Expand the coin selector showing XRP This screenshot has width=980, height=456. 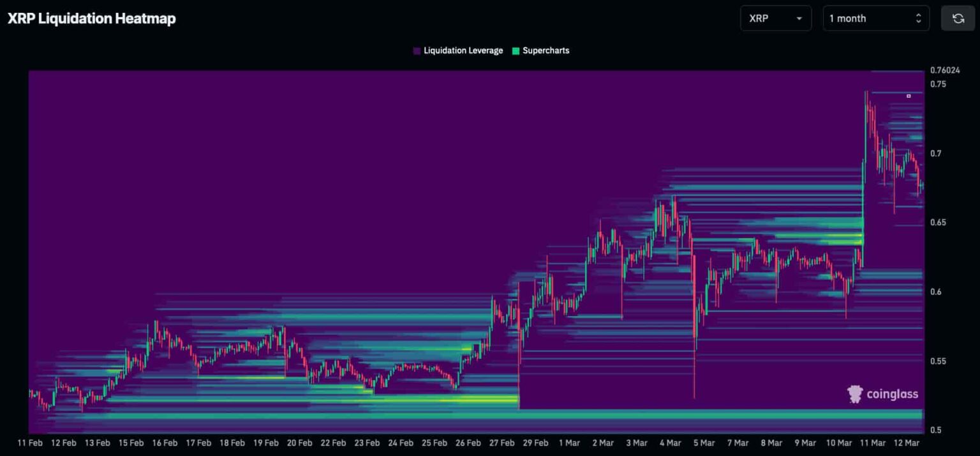(775, 19)
